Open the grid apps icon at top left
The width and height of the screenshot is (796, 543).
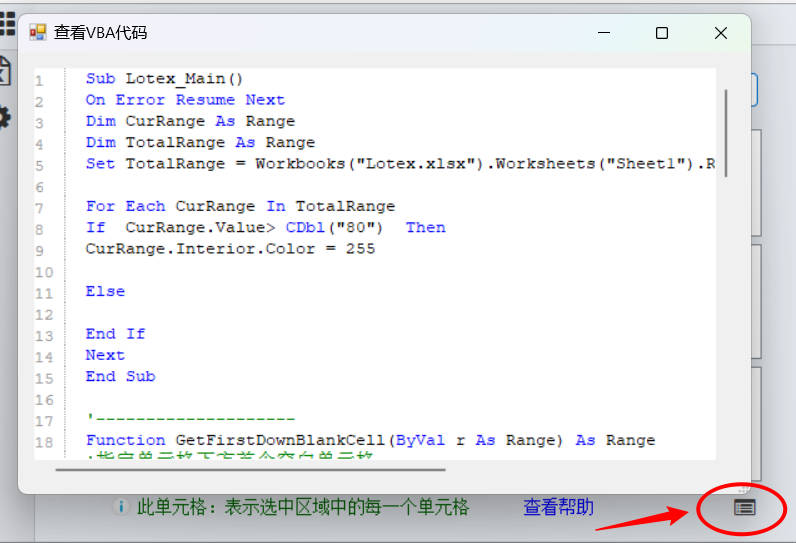tap(7, 23)
